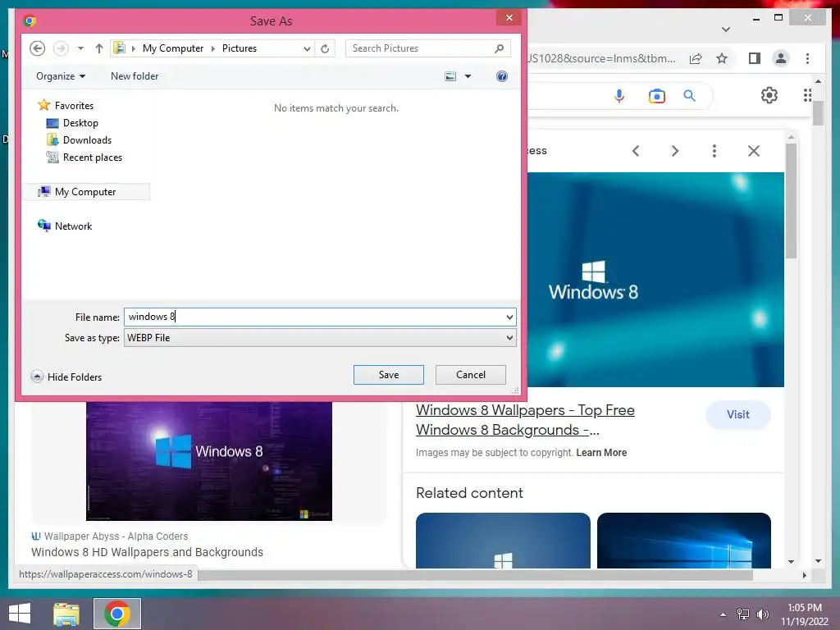Open recent locations dropdown beside forward arrow
Image resolution: width=840 pixels, height=630 pixels.
pyautogui.click(x=80, y=48)
